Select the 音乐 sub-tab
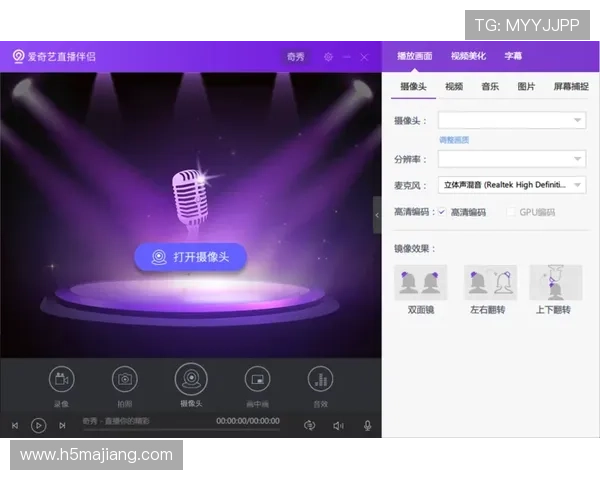The height and width of the screenshot is (480, 600). tap(490, 87)
